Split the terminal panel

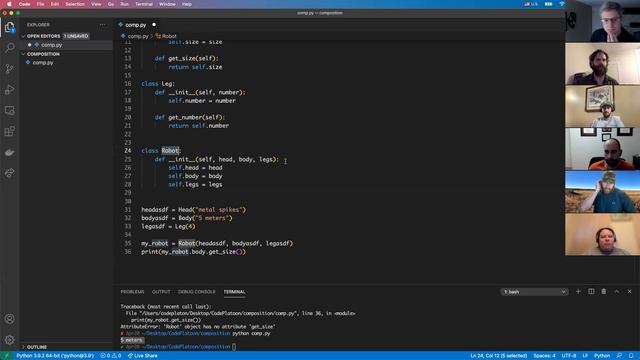click(x=591, y=291)
